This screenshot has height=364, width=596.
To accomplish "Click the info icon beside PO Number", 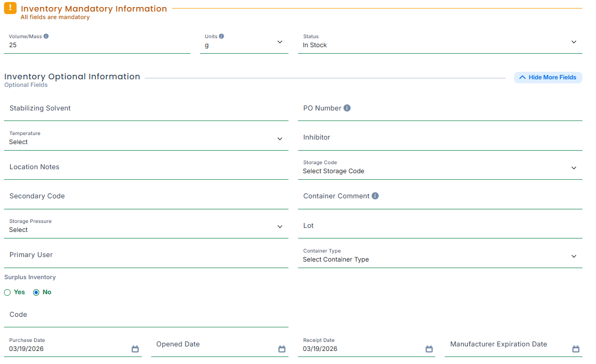I will click(x=347, y=108).
